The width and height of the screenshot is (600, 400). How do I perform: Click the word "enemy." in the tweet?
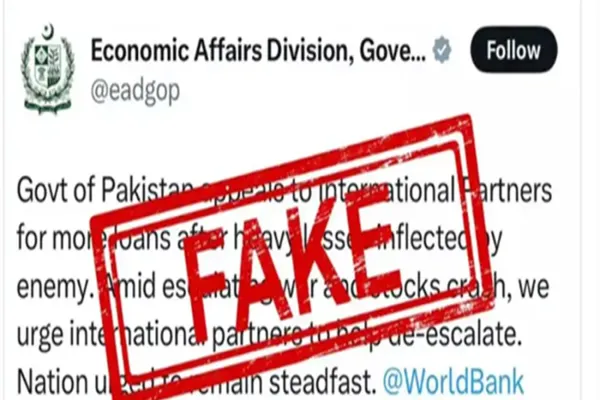(54, 287)
